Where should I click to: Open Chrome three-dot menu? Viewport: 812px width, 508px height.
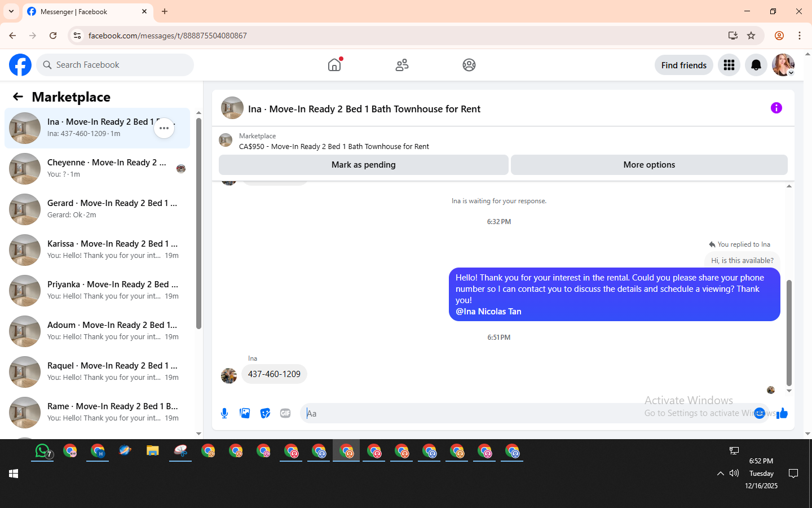(800, 36)
